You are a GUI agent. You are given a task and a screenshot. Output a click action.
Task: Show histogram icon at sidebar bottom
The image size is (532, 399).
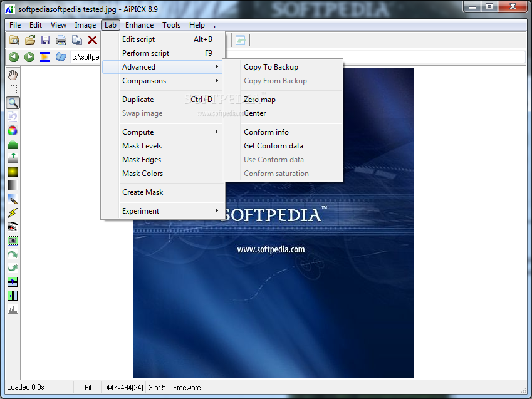[13, 310]
